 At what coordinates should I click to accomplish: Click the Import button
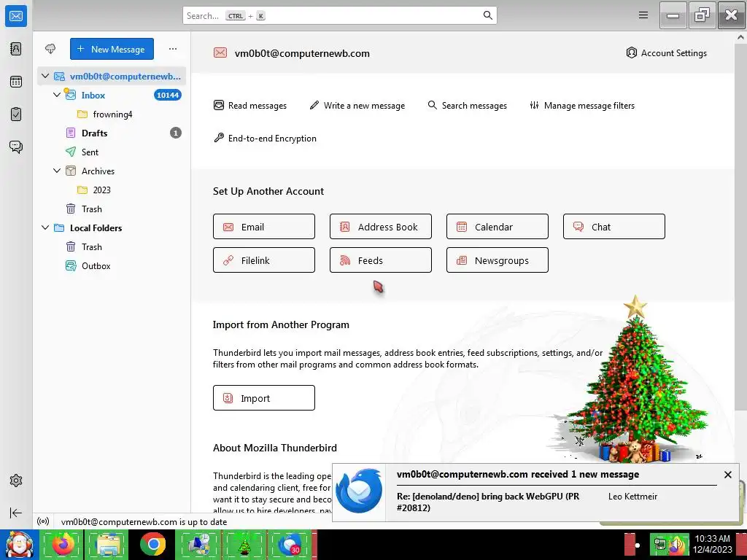click(x=264, y=397)
